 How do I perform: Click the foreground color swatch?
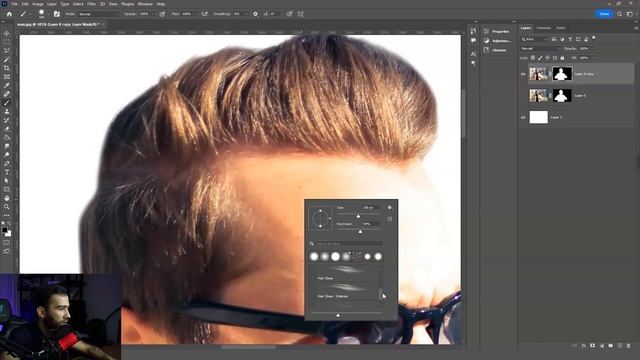coord(4,230)
